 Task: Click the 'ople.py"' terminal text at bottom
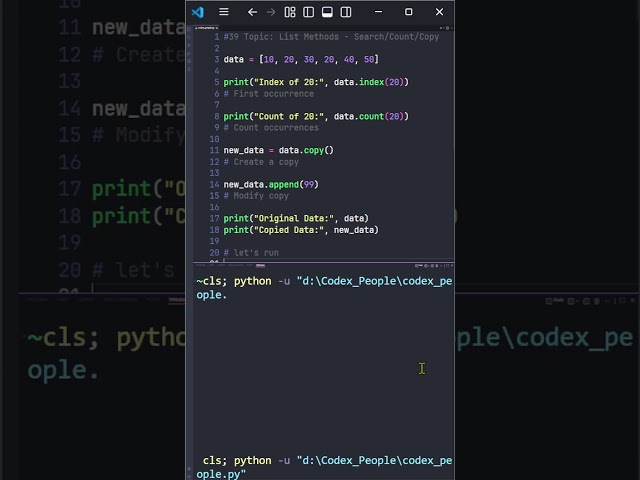[221, 474]
